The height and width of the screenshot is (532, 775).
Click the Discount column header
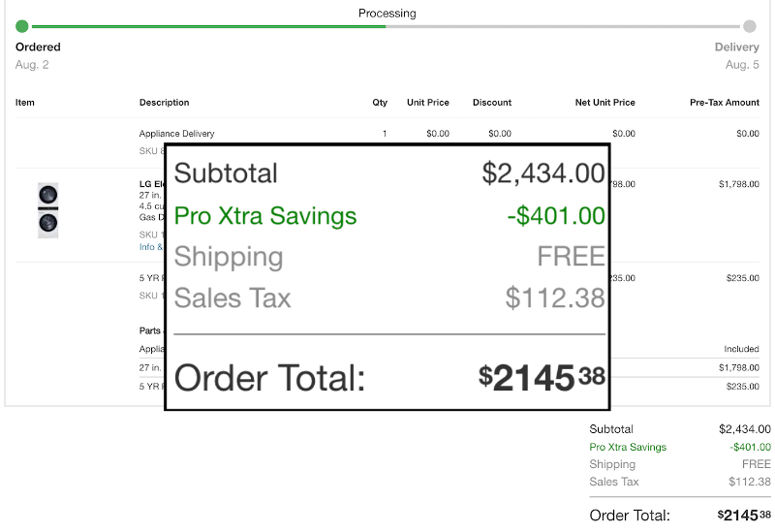click(492, 103)
